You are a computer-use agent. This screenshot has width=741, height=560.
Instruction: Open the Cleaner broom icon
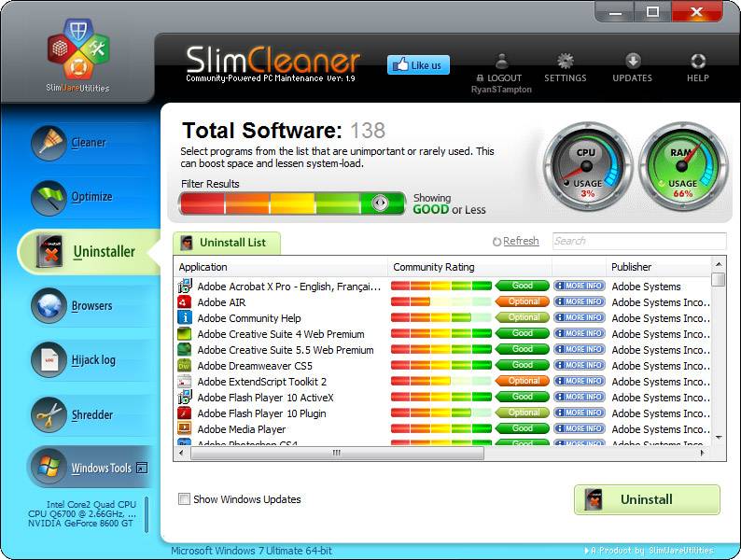49,143
